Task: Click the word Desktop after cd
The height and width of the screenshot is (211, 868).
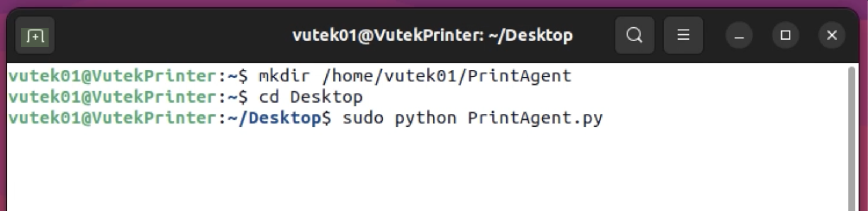Action: coord(326,97)
